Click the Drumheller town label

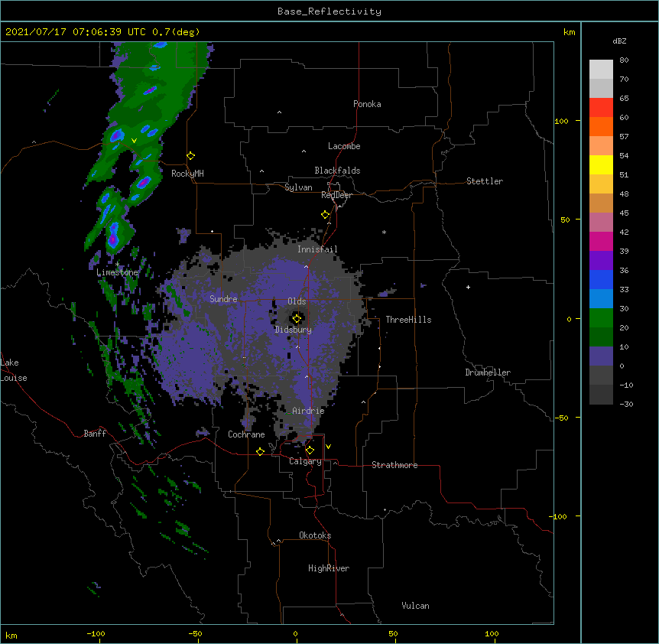click(x=488, y=372)
